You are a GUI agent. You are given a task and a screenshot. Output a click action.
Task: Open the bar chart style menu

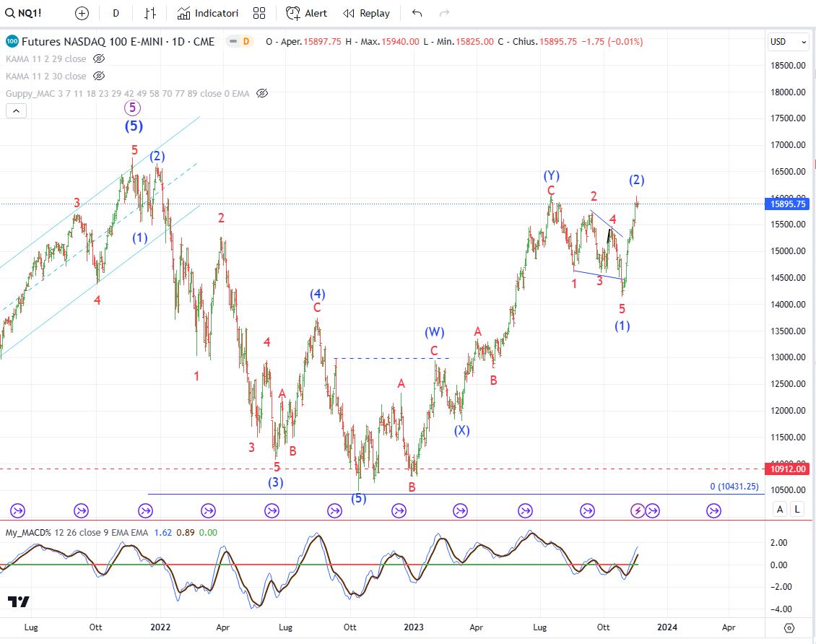150,14
